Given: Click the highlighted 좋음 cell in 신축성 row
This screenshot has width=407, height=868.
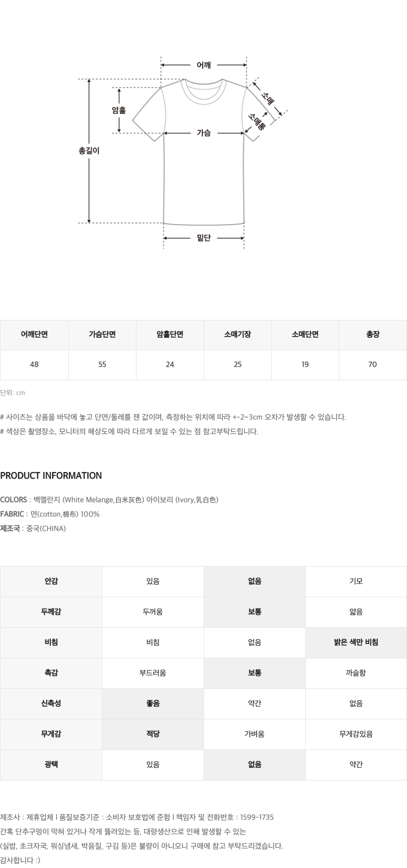Looking at the screenshot, I should [x=153, y=704].
